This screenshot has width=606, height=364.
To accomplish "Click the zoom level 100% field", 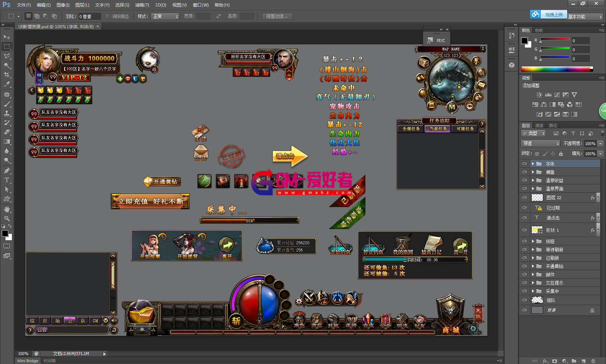I will click(x=23, y=354).
